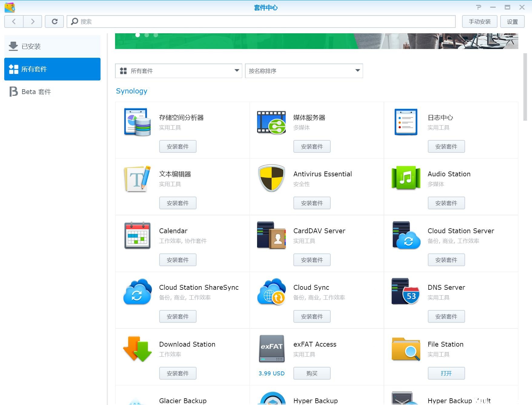
Task: Click the Package Center app logo
Action: [x=10, y=7]
